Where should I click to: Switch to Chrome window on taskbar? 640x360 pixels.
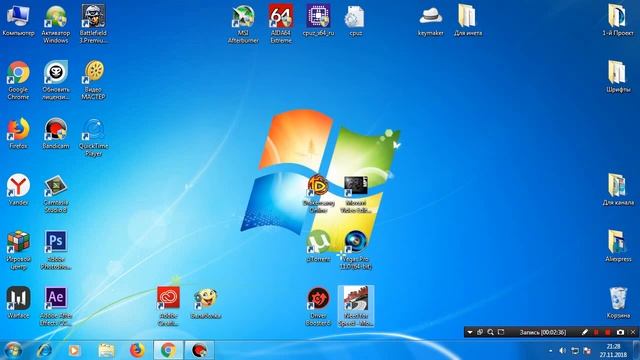point(168,350)
